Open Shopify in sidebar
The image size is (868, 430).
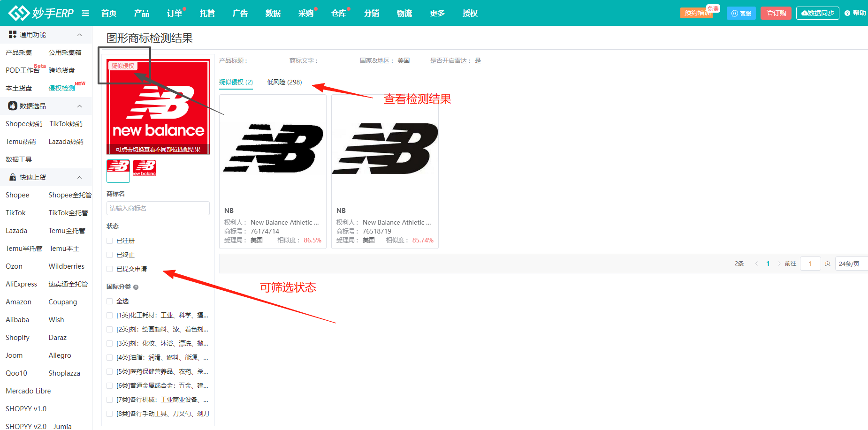click(17, 338)
